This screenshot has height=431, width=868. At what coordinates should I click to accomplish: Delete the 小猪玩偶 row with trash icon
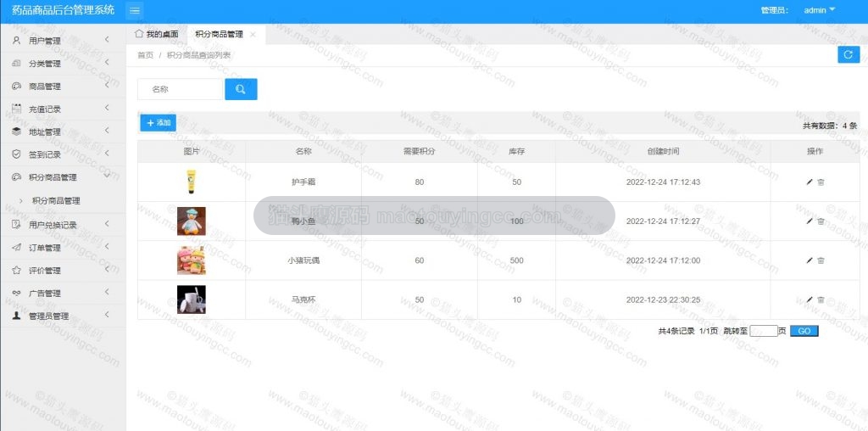click(821, 260)
